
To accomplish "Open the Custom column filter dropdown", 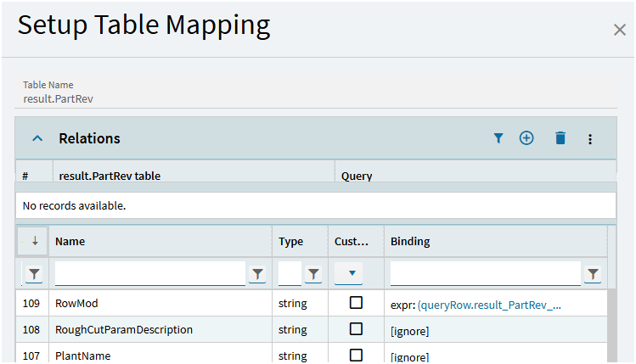I will (349, 273).
